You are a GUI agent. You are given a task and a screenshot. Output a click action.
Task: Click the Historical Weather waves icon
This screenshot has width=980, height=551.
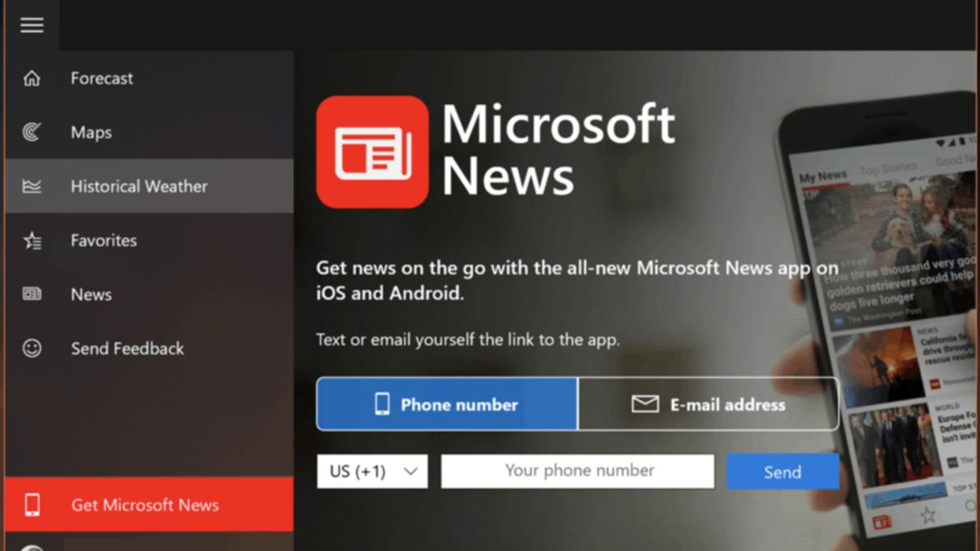pyautogui.click(x=31, y=186)
